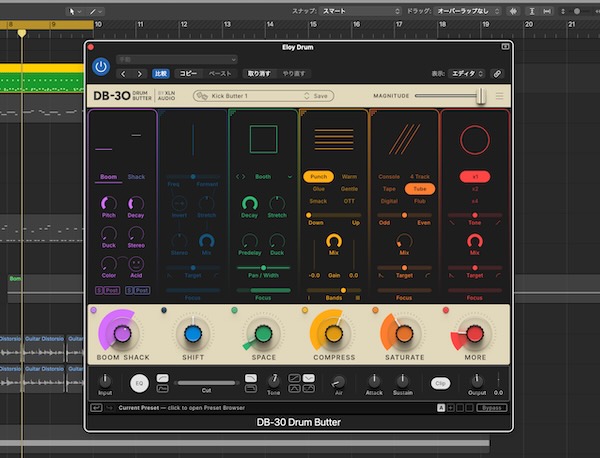Viewport: 600px width, 458px height.
Task: Switch to the Shack tab
Action: [136, 177]
